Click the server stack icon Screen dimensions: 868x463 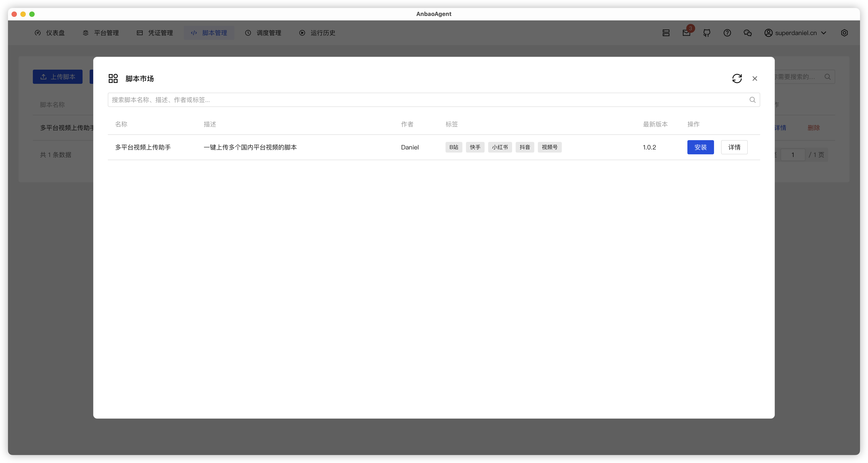pos(666,33)
